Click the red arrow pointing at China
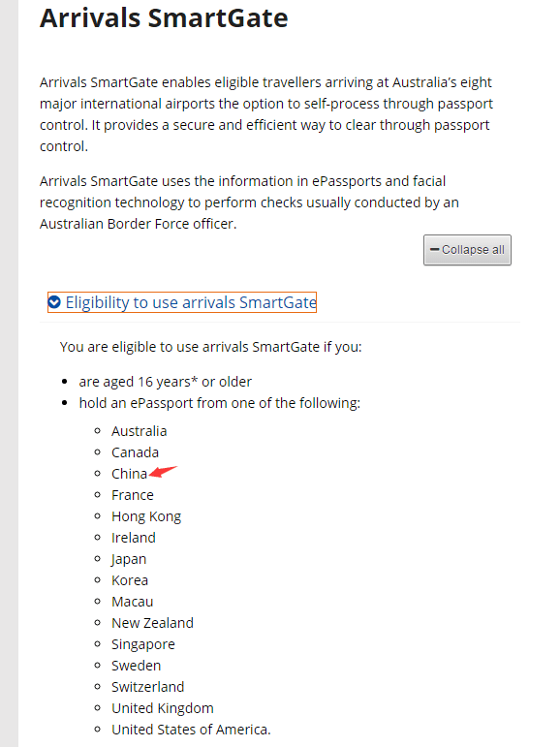The width and height of the screenshot is (560, 747). [163, 471]
